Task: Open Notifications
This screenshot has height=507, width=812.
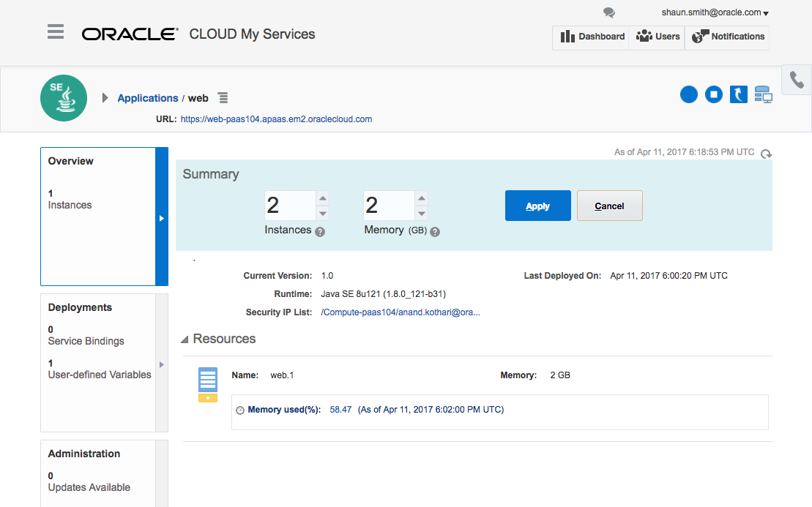Action: point(728,37)
